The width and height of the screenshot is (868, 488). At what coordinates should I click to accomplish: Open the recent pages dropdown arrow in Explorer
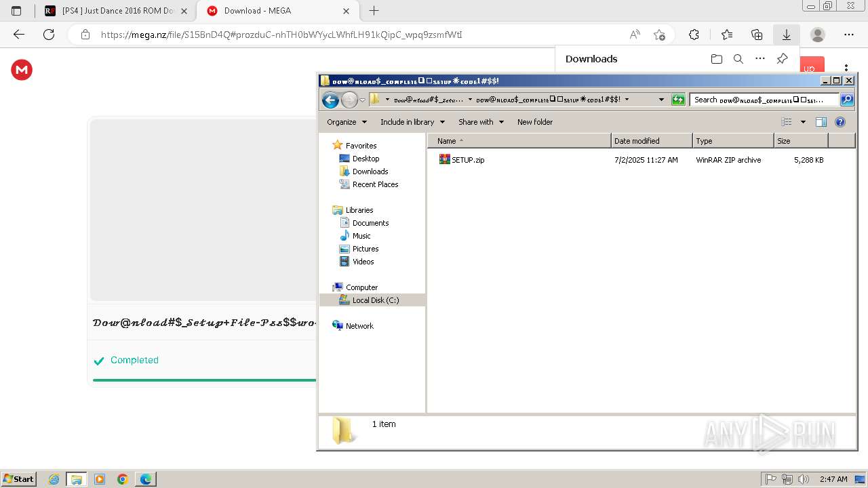(362, 100)
